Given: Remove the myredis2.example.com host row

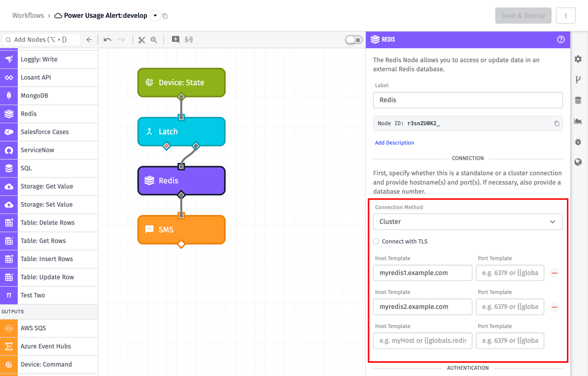Looking at the screenshot, I should coord(555,307).
